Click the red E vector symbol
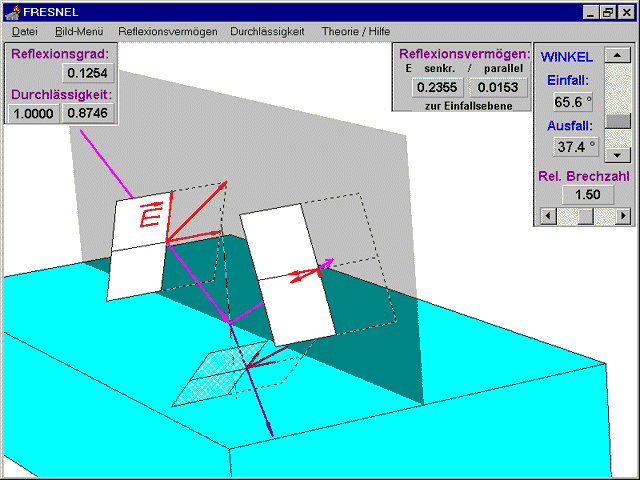The image size is (640, 480). (x=151, y=214)
